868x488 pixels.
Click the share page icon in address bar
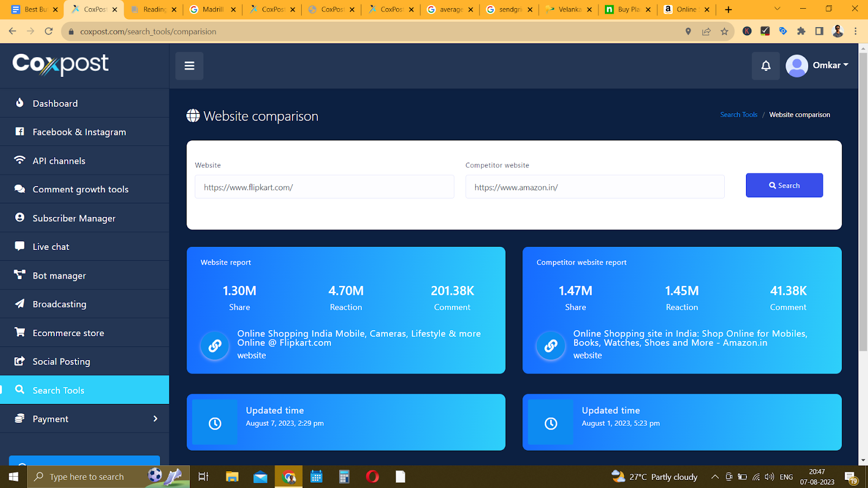coord(706,31)
